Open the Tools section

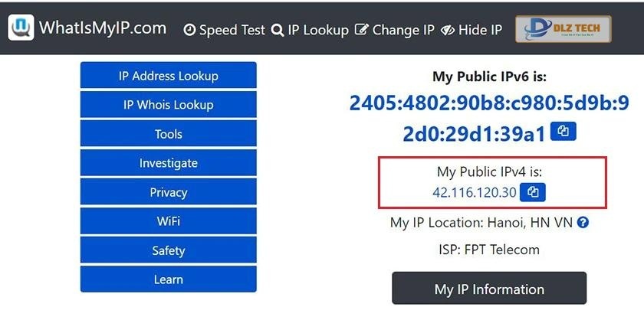[x=168, y=134]
